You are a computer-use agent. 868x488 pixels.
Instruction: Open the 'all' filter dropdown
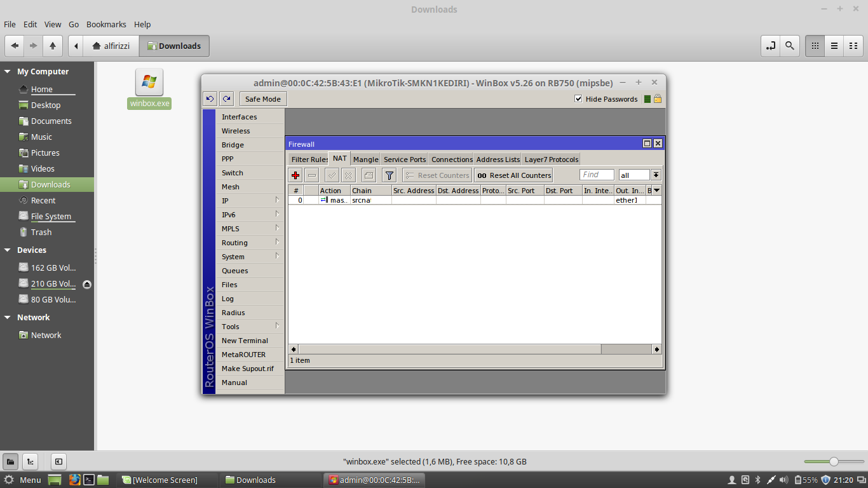click(655, 174)
